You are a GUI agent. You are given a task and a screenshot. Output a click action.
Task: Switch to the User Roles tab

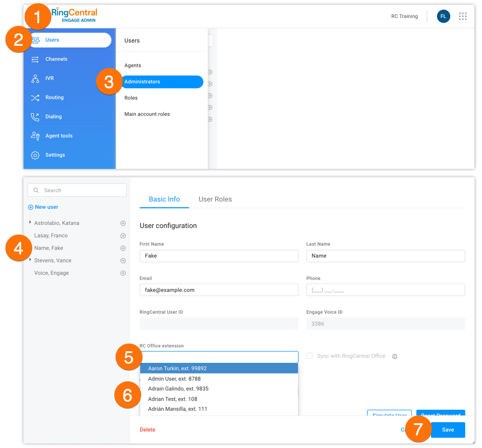[215, 199]
